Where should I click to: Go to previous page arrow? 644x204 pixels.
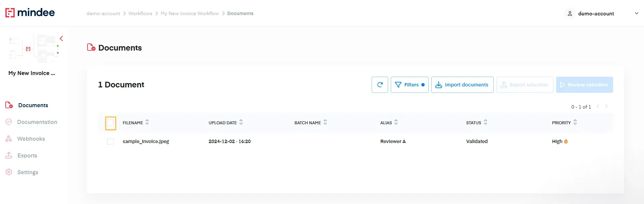click(598, 107)
